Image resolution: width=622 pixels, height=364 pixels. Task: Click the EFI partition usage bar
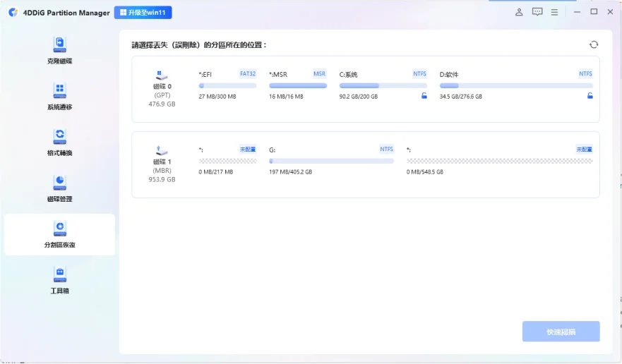[x=227, y=85]
